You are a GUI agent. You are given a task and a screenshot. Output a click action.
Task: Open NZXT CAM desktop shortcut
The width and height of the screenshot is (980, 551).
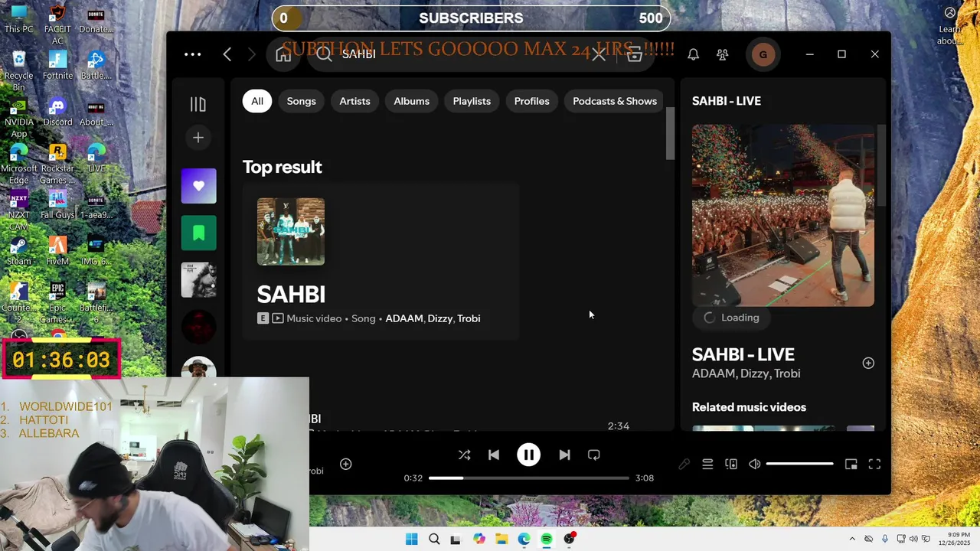pos(18,210)
